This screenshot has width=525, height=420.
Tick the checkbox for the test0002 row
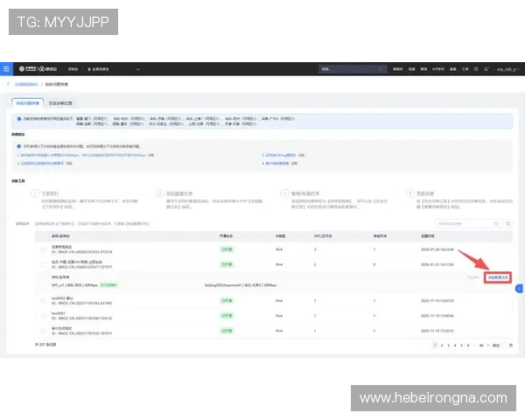pos(44,300)
